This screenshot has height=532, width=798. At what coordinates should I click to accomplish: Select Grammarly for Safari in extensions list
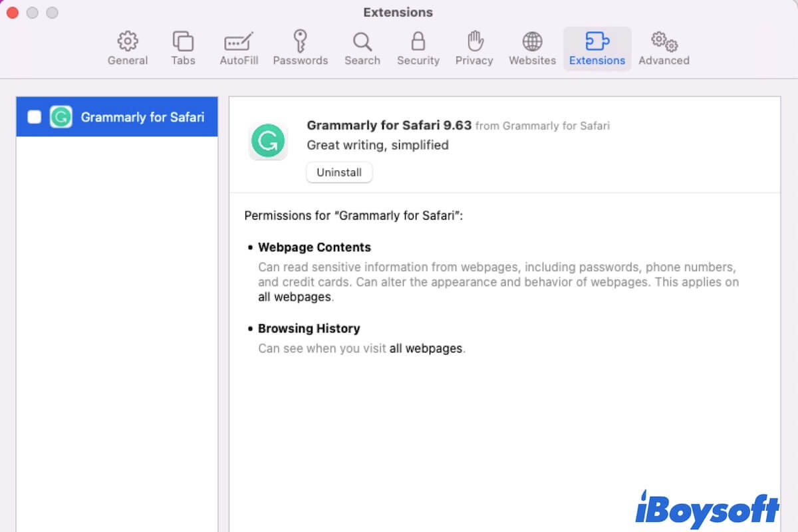pyautogui.click(x=142, y=118)
